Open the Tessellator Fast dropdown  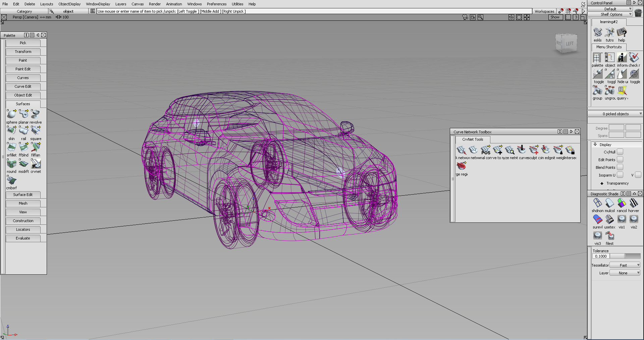[625, 265]
